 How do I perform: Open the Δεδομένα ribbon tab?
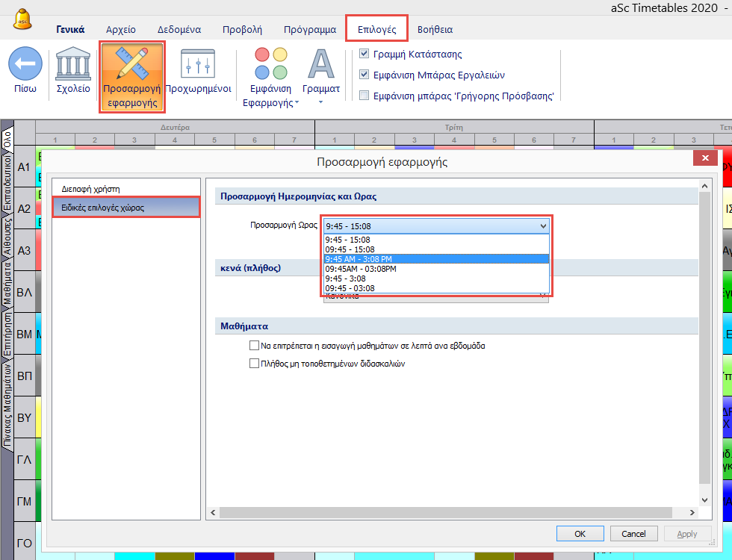click(179, 30)
